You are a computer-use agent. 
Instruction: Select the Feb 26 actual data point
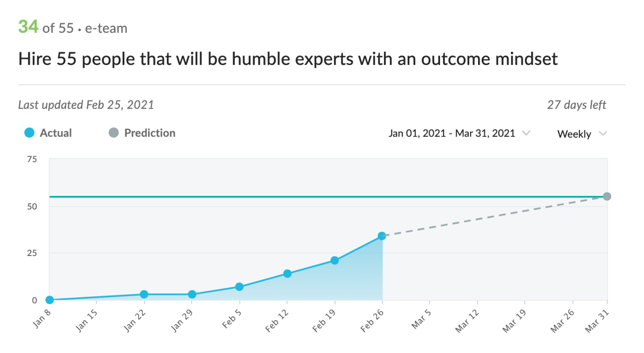coord(381,236)
